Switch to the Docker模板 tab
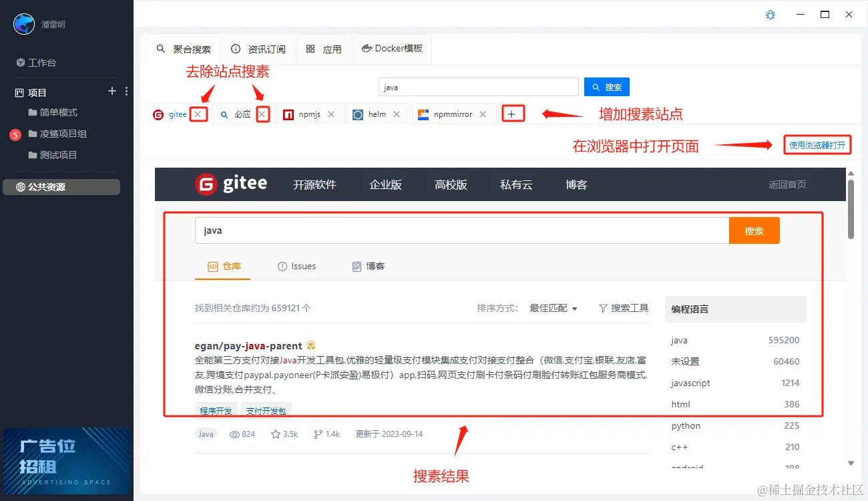This screenshot has width=868, height=501. click(393, 49)
